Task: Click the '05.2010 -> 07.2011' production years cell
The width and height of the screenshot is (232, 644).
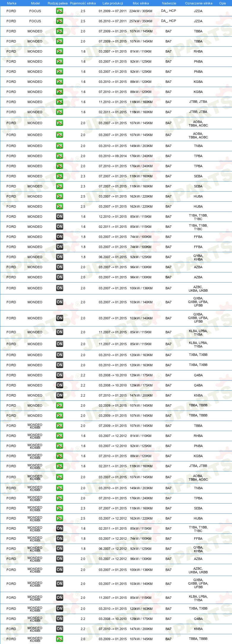Action: click(x=113, y=21)
